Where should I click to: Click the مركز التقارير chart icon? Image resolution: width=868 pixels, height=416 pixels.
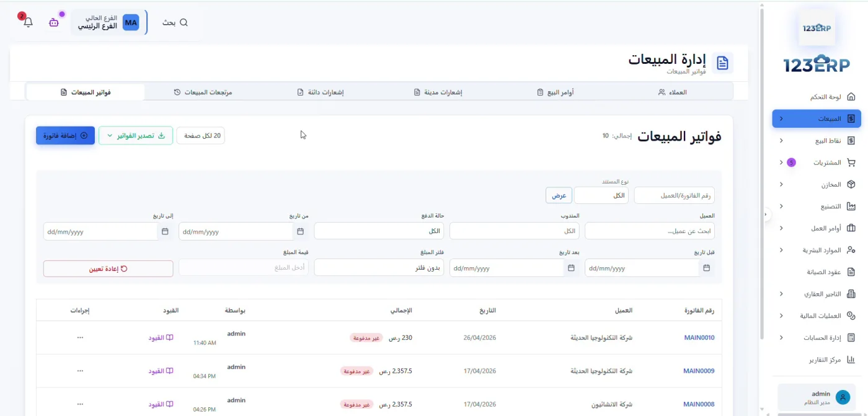pos(851,360)
